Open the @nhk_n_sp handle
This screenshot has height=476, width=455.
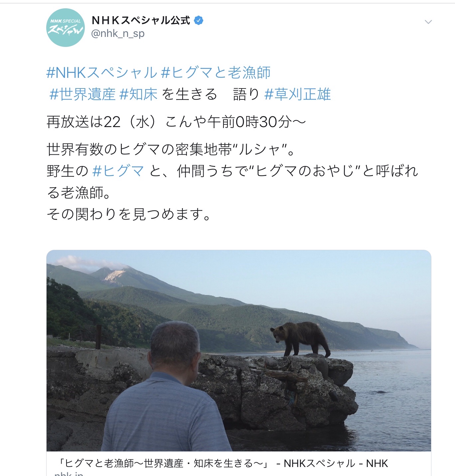[118, 34]
